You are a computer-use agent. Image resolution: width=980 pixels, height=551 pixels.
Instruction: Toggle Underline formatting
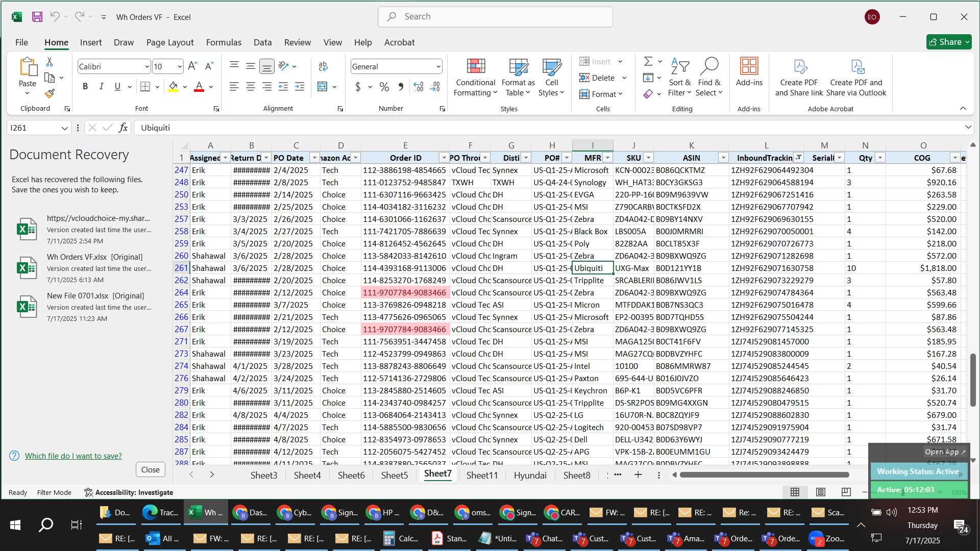(x=117, y=87)
